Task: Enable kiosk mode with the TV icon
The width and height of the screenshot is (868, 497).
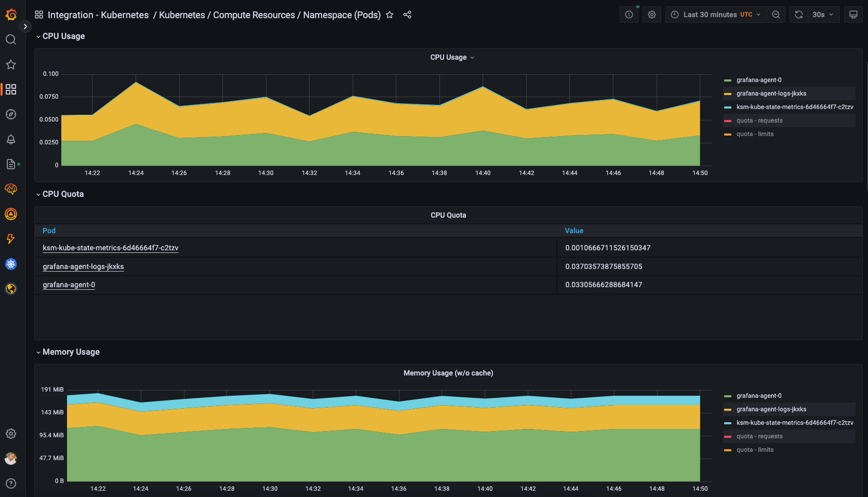Action: tap(853, 15)
